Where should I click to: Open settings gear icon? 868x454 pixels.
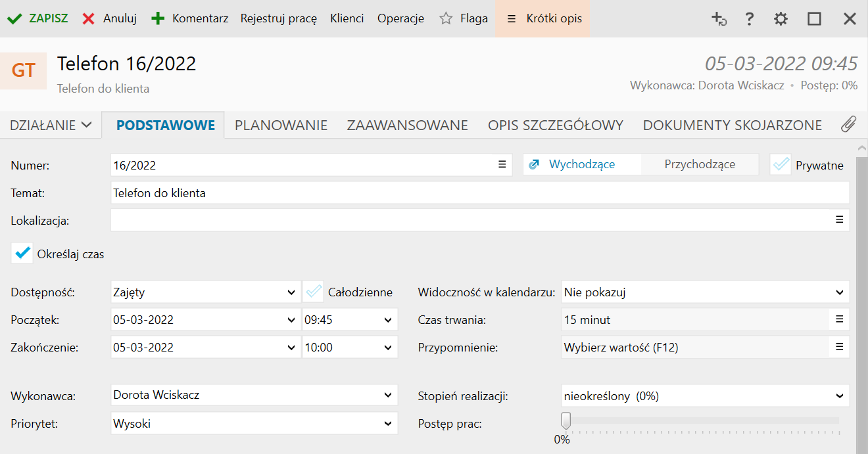[x=781, y=19]
